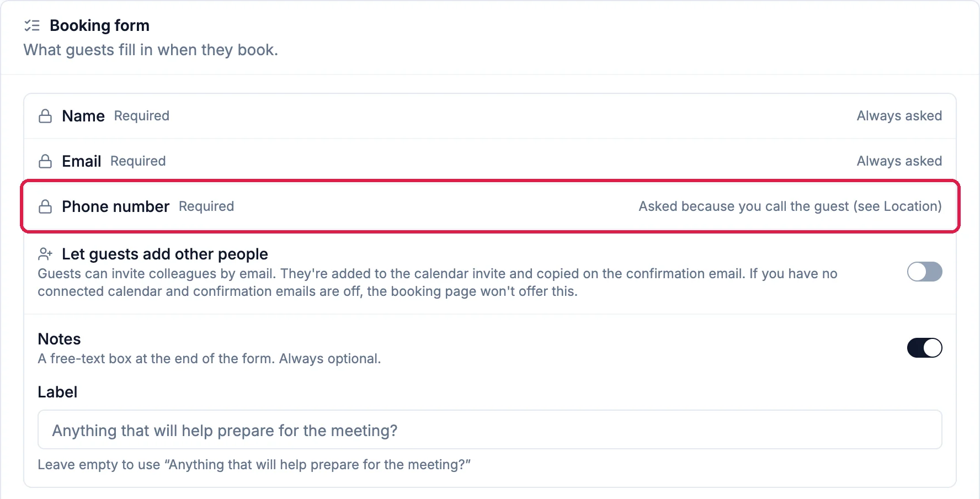Click 'Let guests add other people' title
Screen dimensions: 980x499
click(165, 254)
